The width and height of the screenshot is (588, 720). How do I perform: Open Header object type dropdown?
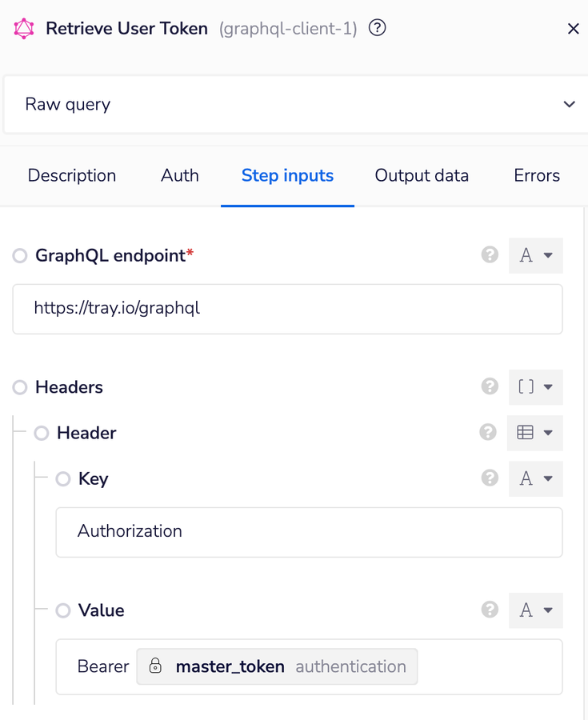[x=536, y=433]
